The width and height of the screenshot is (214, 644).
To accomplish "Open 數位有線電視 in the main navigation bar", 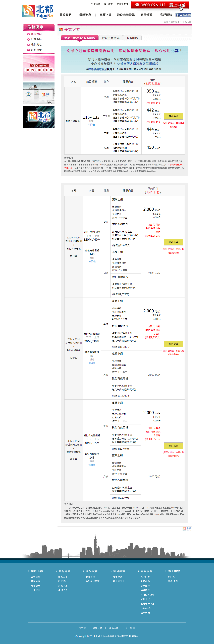I will 126,15.
